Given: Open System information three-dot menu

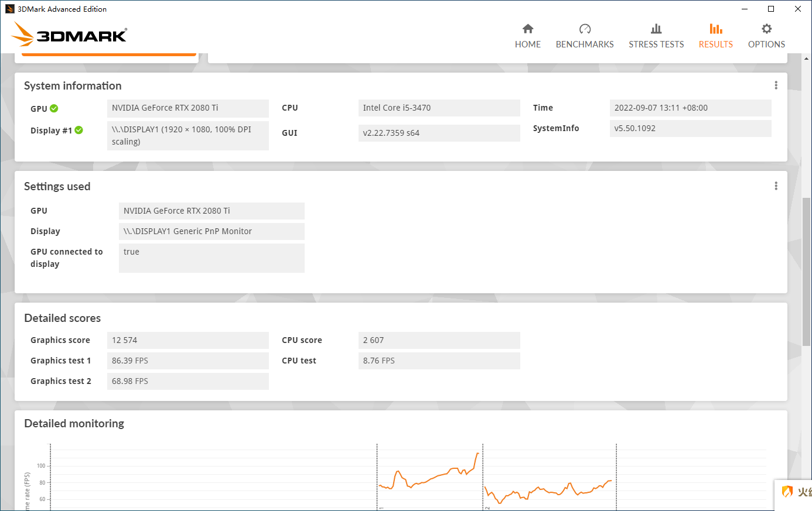Looking at the screenshot, I should click(776, 85).
